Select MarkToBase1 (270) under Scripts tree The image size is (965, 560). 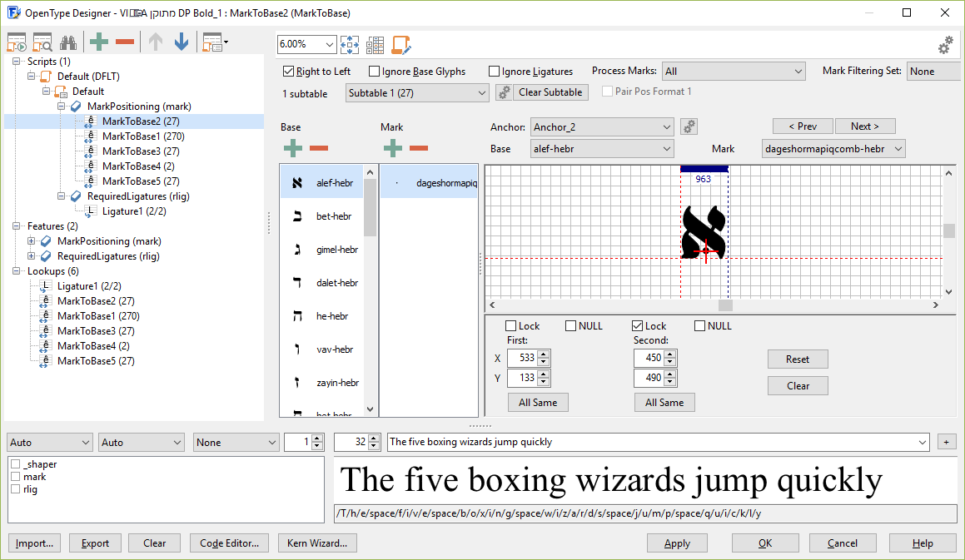[x=142, y=136]
